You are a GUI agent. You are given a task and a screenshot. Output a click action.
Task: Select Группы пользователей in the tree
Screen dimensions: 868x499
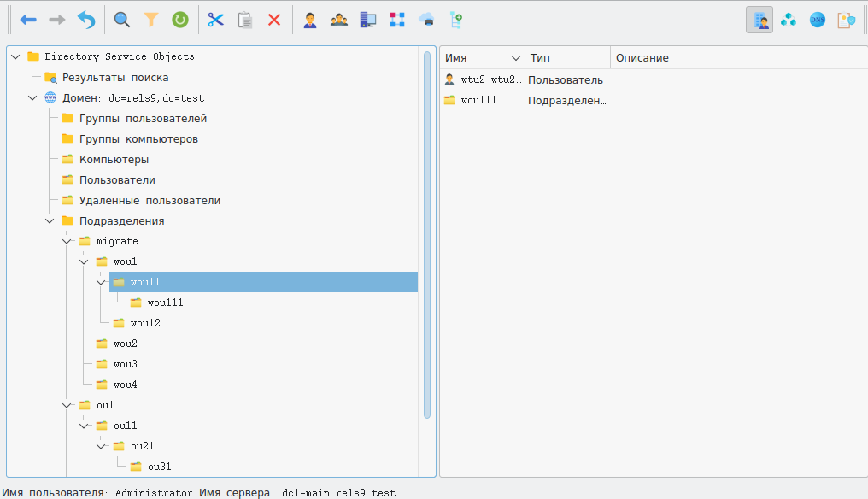pos(143,118)
